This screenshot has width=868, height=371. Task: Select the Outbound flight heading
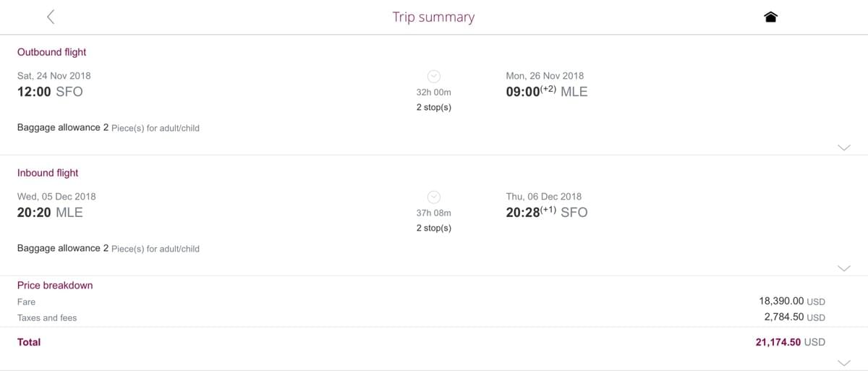pyautogui.click(x=51, y=52)
